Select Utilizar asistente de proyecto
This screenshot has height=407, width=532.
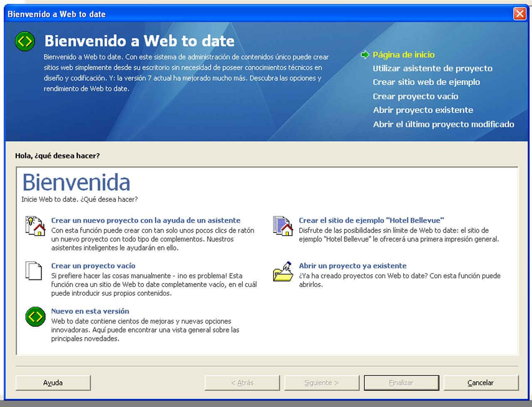[x=432, y=69]
